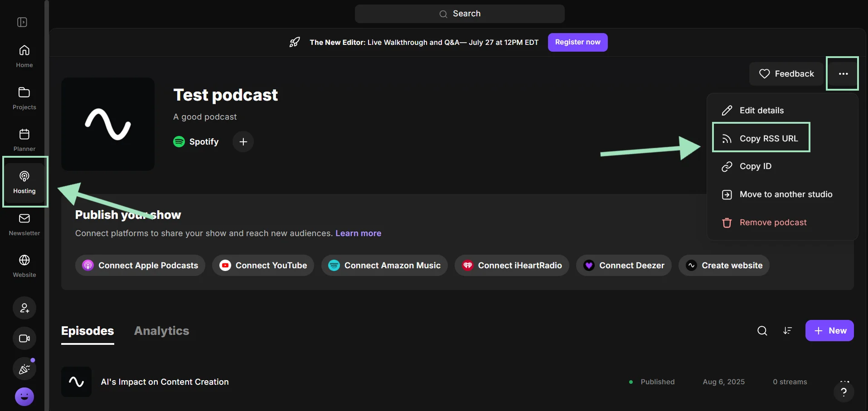
Task: Search episodes using the magnifier icon
Action: pos(762,331)
